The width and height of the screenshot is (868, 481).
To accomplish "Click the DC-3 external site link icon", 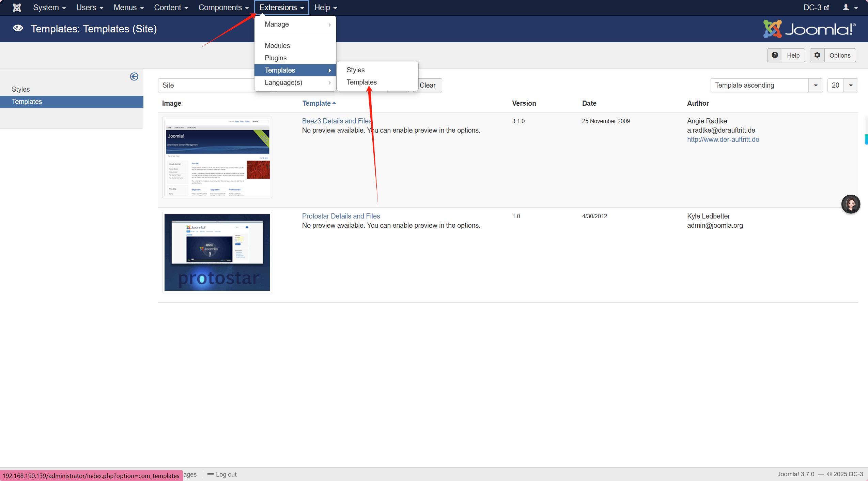I will coord(826,7).
